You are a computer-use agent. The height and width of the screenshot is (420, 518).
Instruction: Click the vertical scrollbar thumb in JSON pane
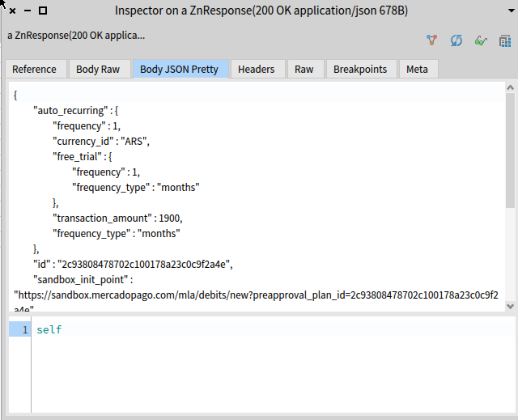click(510, 151)
